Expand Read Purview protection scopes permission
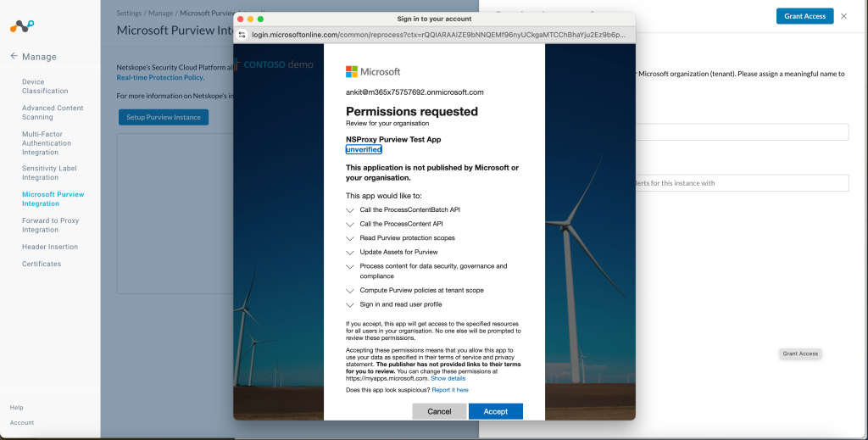 (350, 238)
